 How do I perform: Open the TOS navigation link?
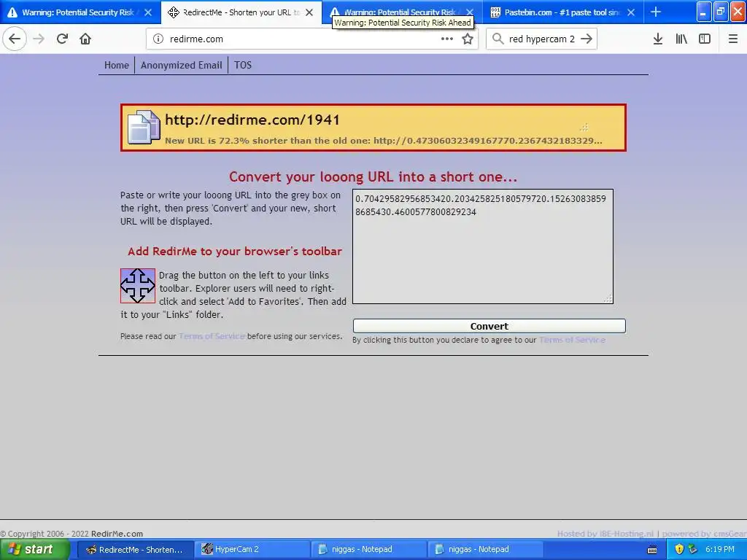point(243,65)
